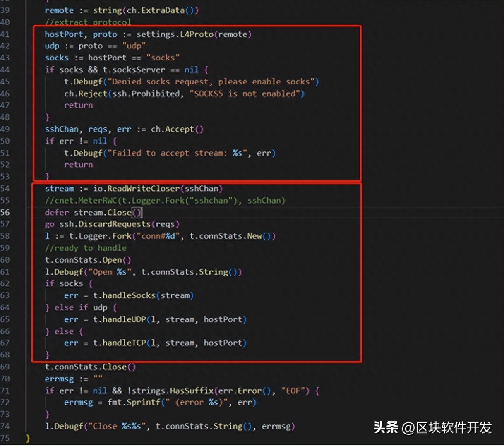Screen dimensions: 504x446
Task: Click line number 41 in the gutter
Action: tap(5, 34)
